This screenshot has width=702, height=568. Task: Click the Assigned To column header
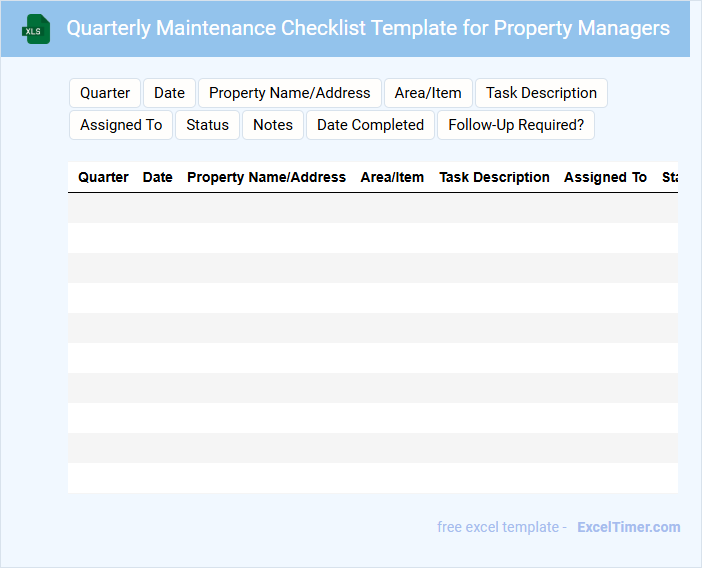tap(605, 177)
